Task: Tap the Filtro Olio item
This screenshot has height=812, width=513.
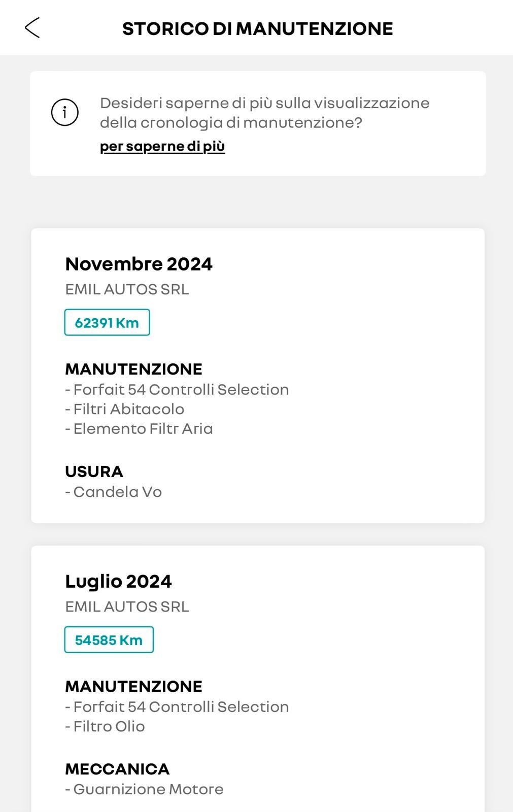Action: click(109, 726)
